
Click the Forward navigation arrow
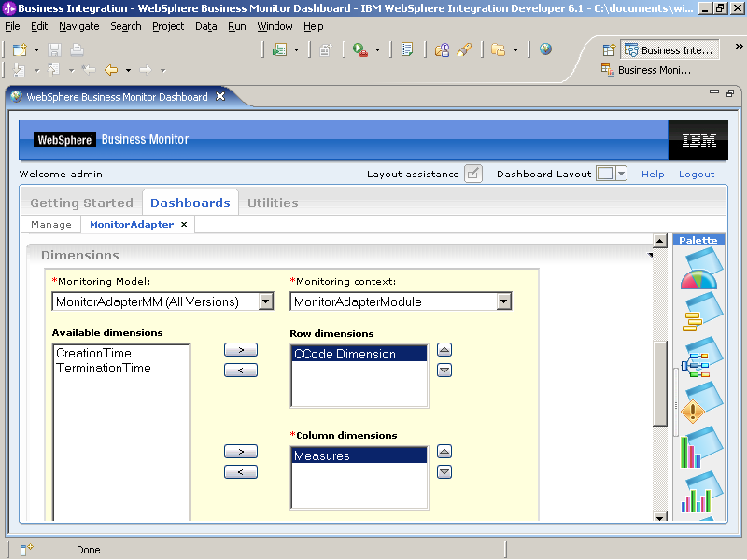click(146, 71)
